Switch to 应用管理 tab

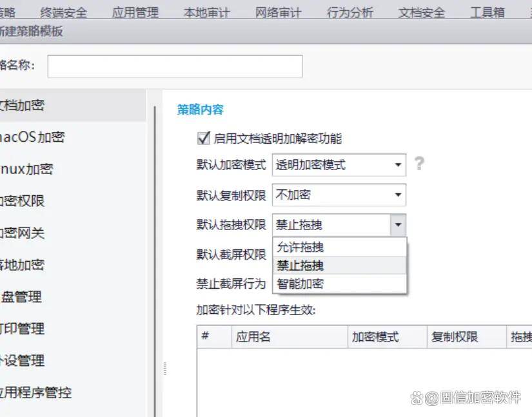coord(135,12)
